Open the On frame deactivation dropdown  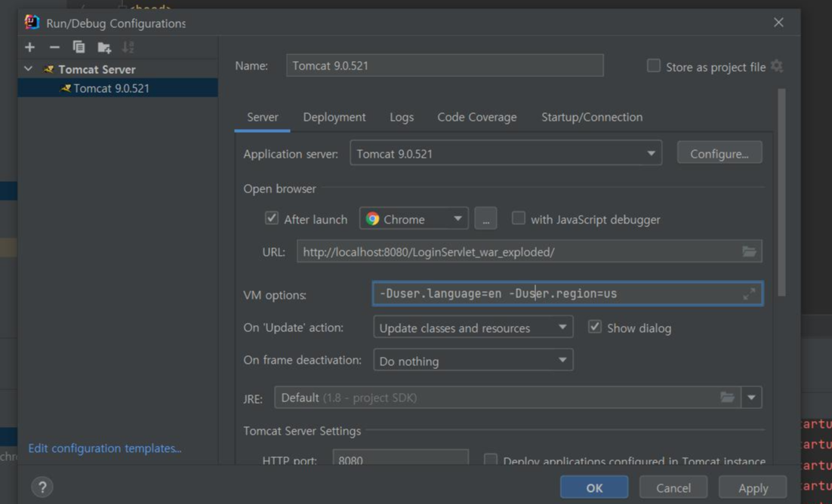[473, 360]
